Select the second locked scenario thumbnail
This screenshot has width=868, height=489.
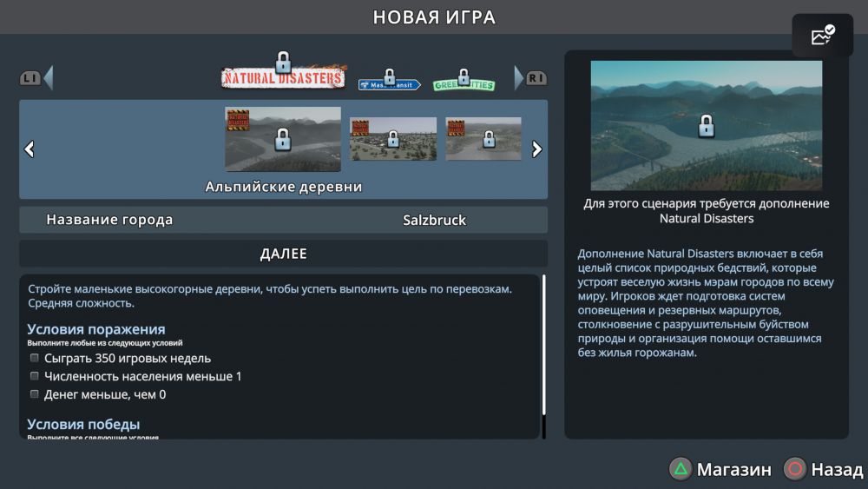(x=393, y=138)
